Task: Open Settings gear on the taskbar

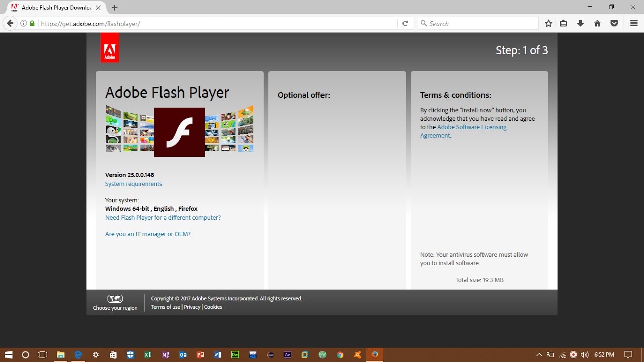Action: click(96, 354)
